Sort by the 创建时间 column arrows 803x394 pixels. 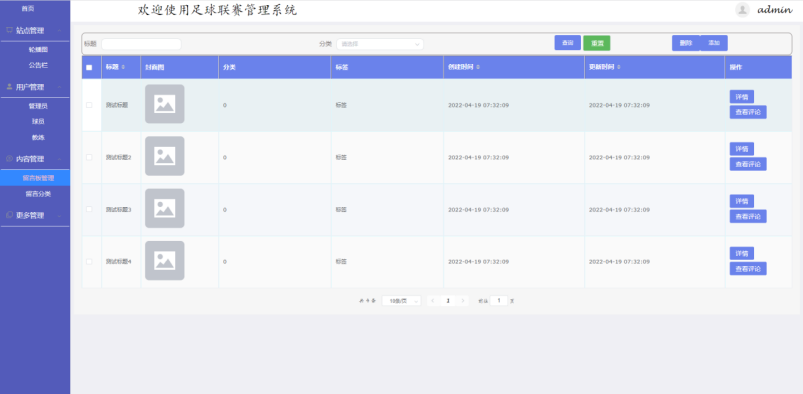(478, 68)
